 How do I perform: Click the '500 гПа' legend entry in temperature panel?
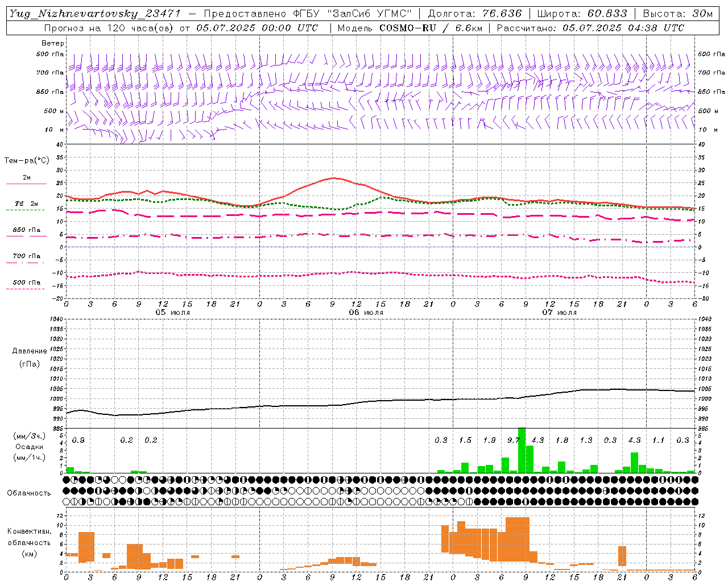click(x=26, y=282)
